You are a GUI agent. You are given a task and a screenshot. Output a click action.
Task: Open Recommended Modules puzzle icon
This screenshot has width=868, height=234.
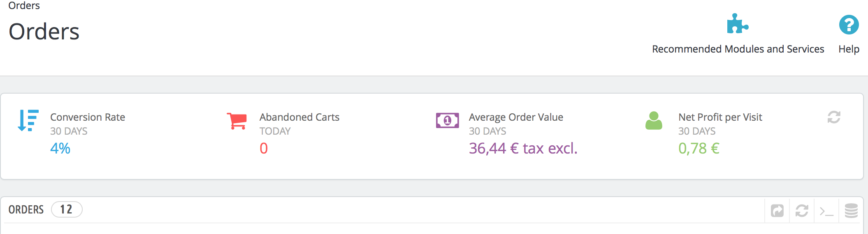pyautogui.click(x=737, y=24)
